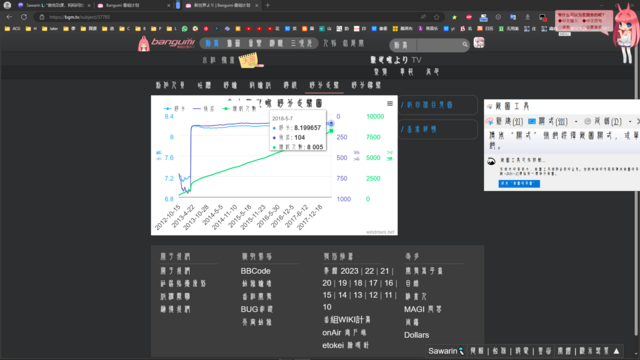Viewport: 640px width, 360px height.
Task: Toggle green collection series in legend
Action: pyautogui.click(x=239, y=109)
